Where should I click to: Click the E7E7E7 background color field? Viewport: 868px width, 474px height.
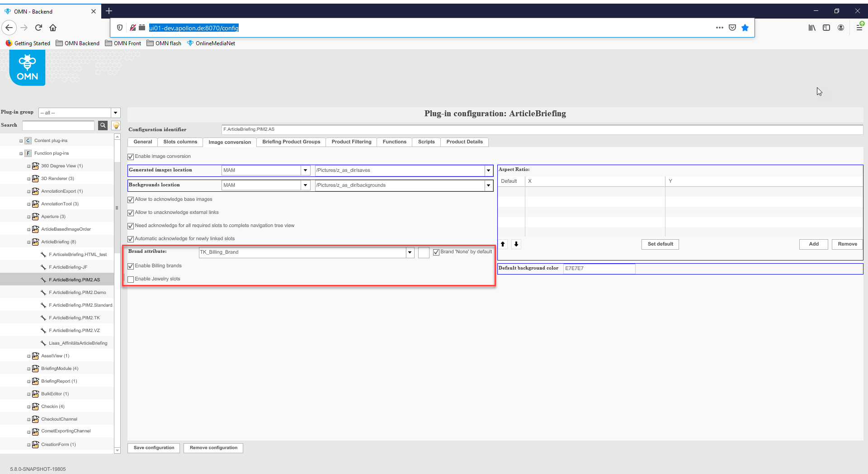coord(599,268)
